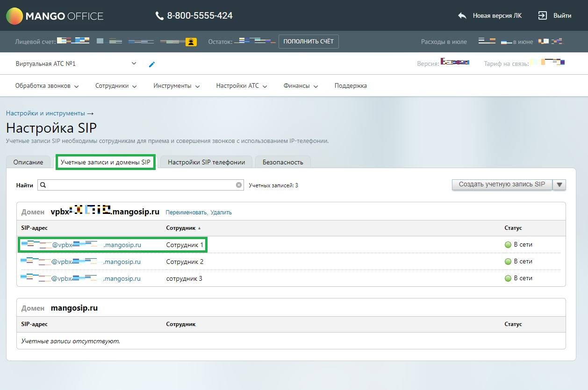Click the Выйти logout link
Screen dimensions: 588x390
(562, 16)
